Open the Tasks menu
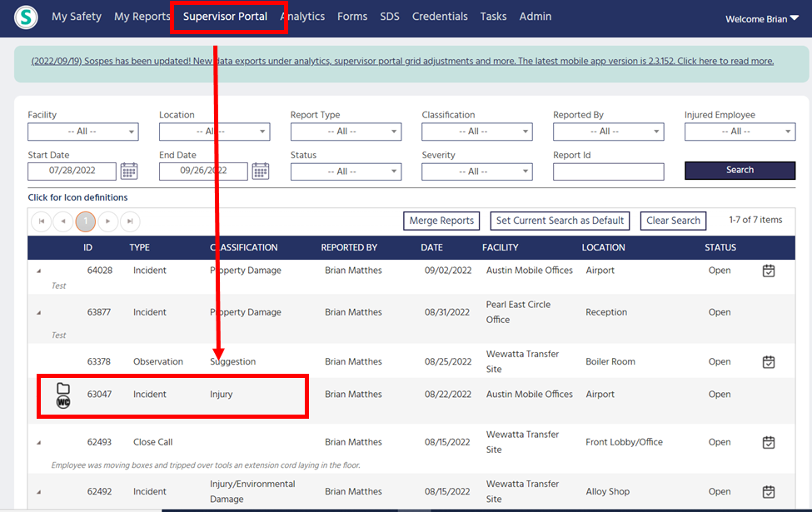812x512 pixels. [x=493, y=17]
